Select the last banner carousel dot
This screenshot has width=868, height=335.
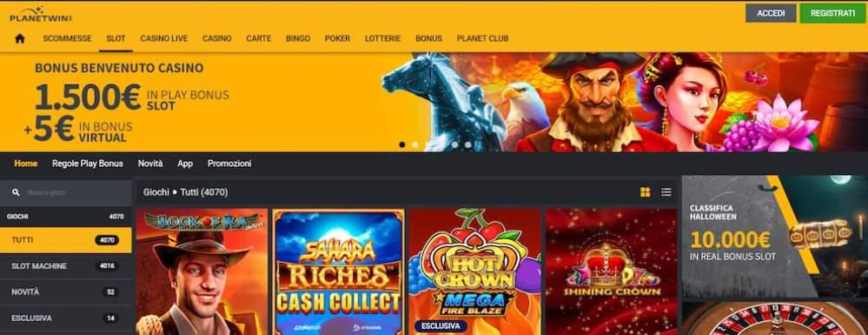(468, 144)
